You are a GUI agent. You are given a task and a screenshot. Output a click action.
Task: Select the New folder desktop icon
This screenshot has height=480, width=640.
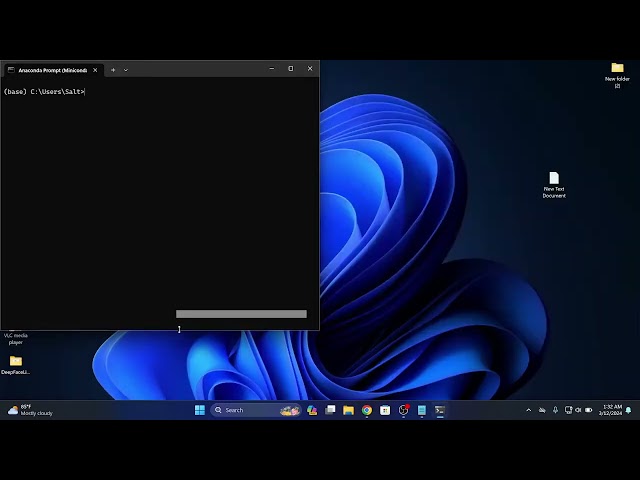617,74
